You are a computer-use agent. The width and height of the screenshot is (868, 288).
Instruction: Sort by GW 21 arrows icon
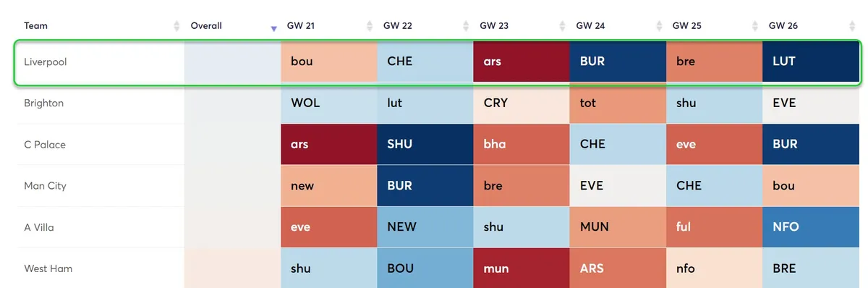[370, 26]
